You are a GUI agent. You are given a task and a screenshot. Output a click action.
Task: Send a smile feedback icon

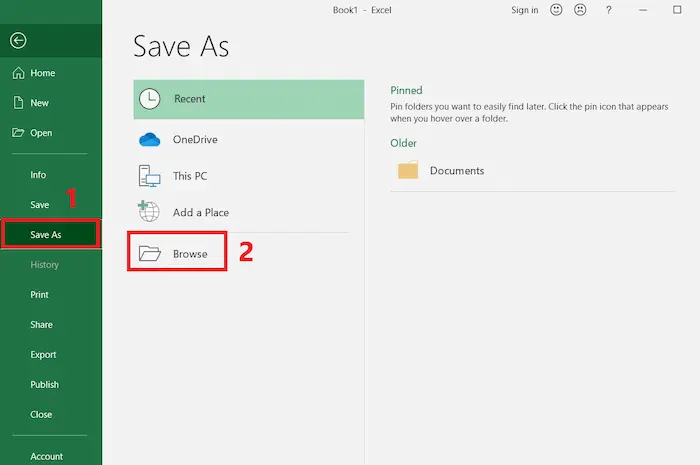pos(556,10)
